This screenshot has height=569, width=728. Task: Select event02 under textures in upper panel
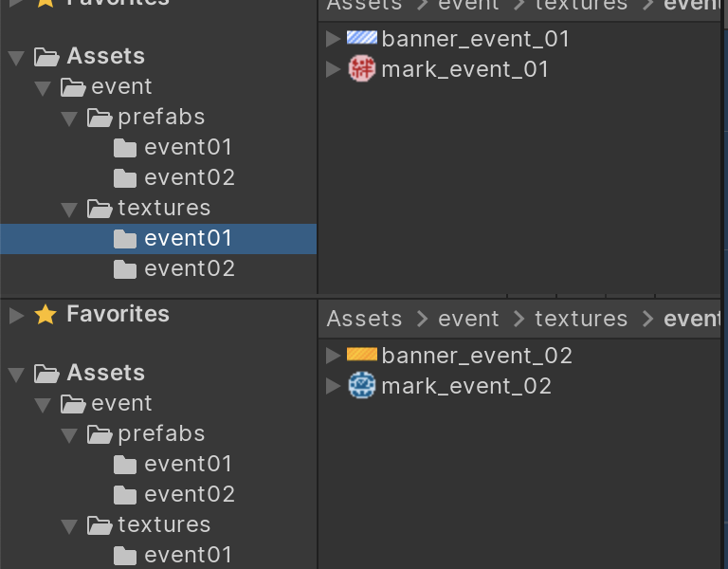[x=189, y=268]
